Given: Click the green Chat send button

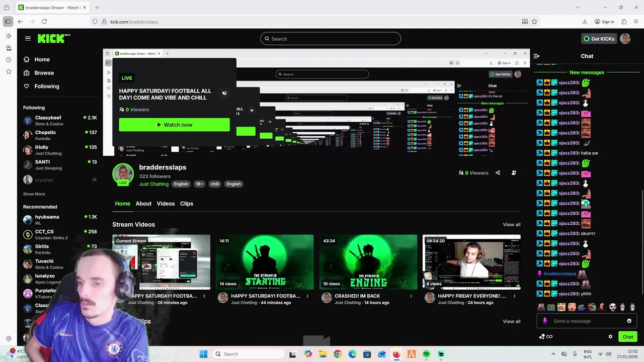Looking at the screenshot, I should click(627, 337).
